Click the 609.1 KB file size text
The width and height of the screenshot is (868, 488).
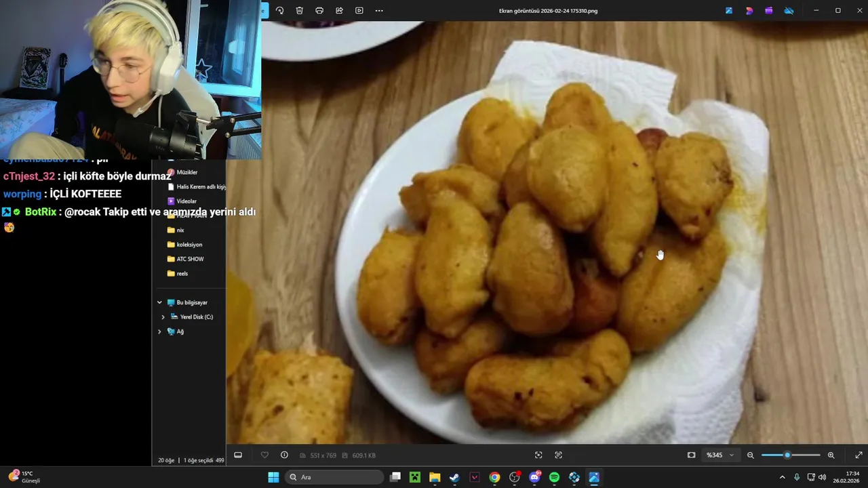[363, 455]
